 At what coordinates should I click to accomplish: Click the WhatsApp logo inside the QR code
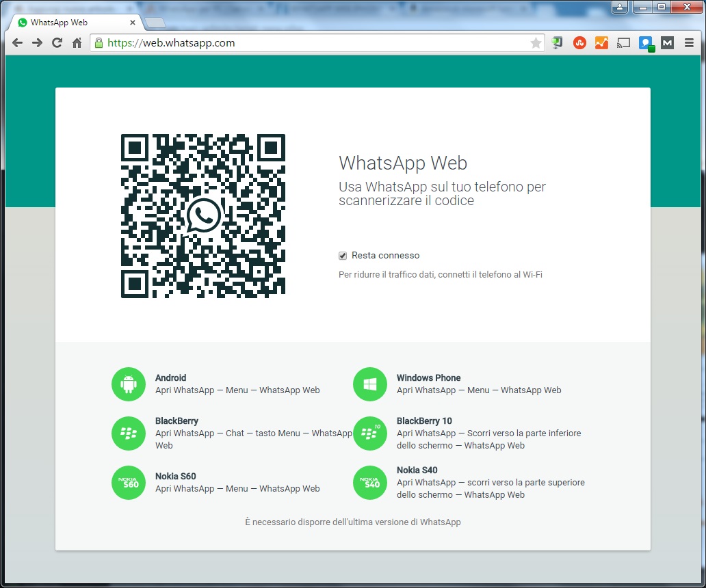pyautogui.click(x=203, y=215)
